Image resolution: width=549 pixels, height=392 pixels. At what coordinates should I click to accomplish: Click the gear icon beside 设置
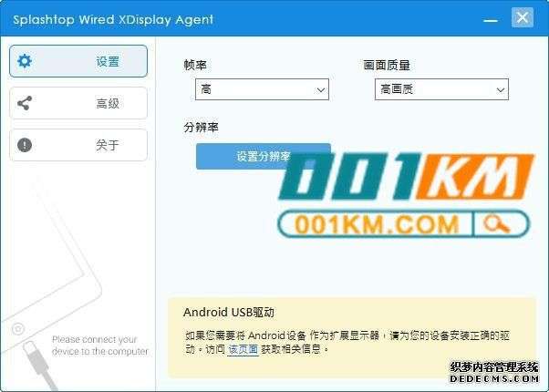[x=25, y=61]
